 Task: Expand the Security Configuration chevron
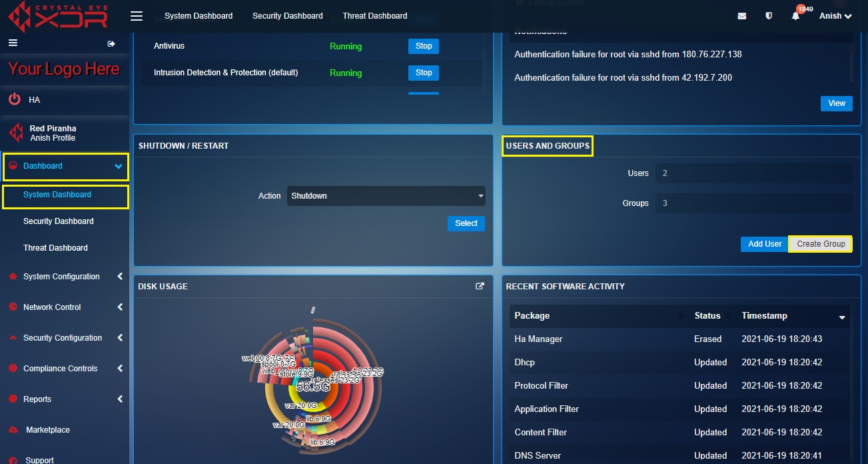120,338
